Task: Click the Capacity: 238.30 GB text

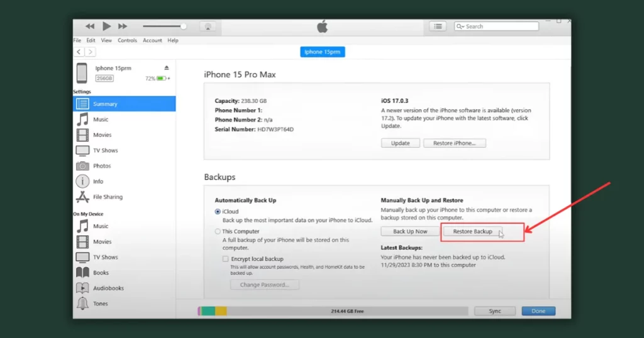Action: [x=241, y=101]
